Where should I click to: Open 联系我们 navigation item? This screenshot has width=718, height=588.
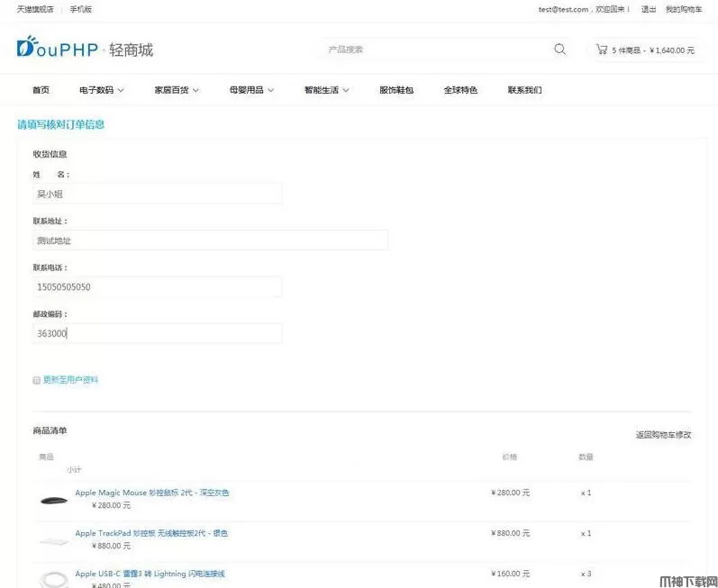(524, 90)
